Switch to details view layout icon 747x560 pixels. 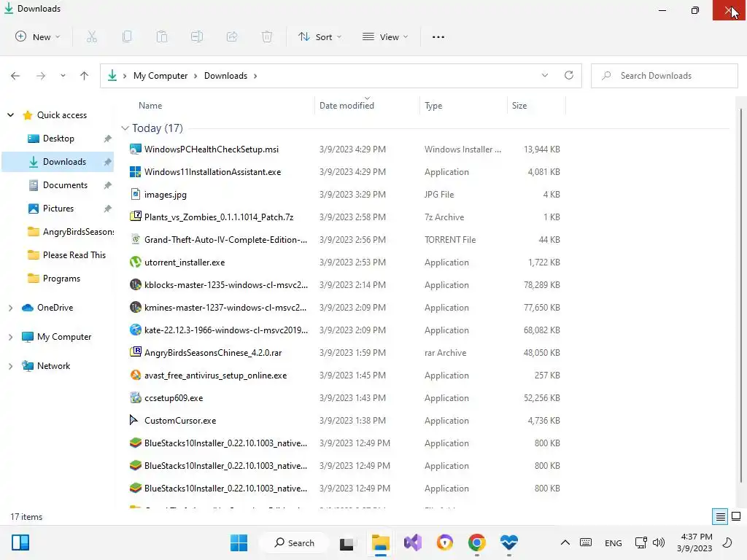pyautogui.click(x=720, y=517)
